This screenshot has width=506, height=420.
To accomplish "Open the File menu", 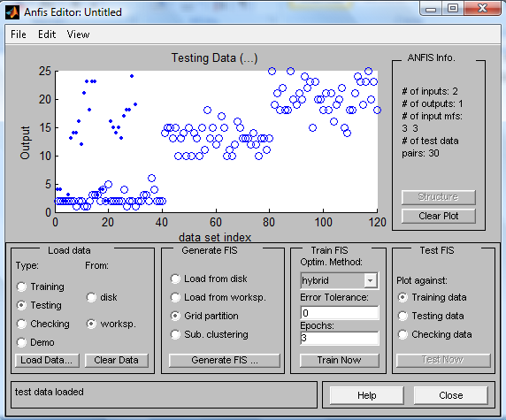I will 19,34.
